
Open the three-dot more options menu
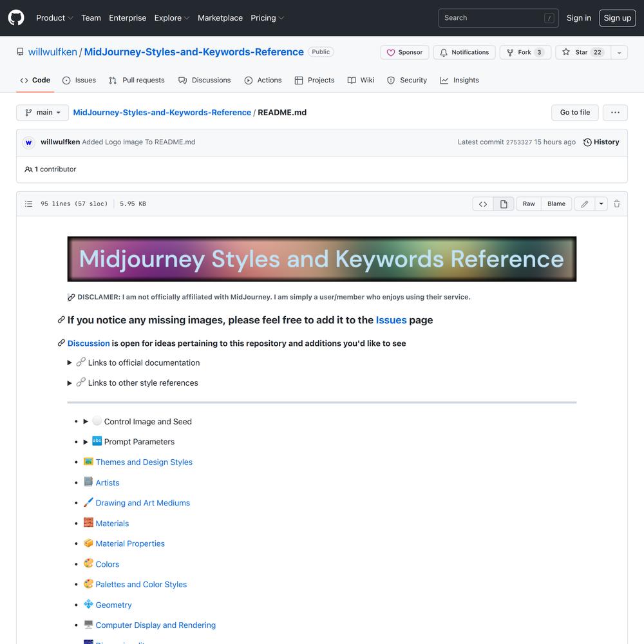tap(615, 113)
